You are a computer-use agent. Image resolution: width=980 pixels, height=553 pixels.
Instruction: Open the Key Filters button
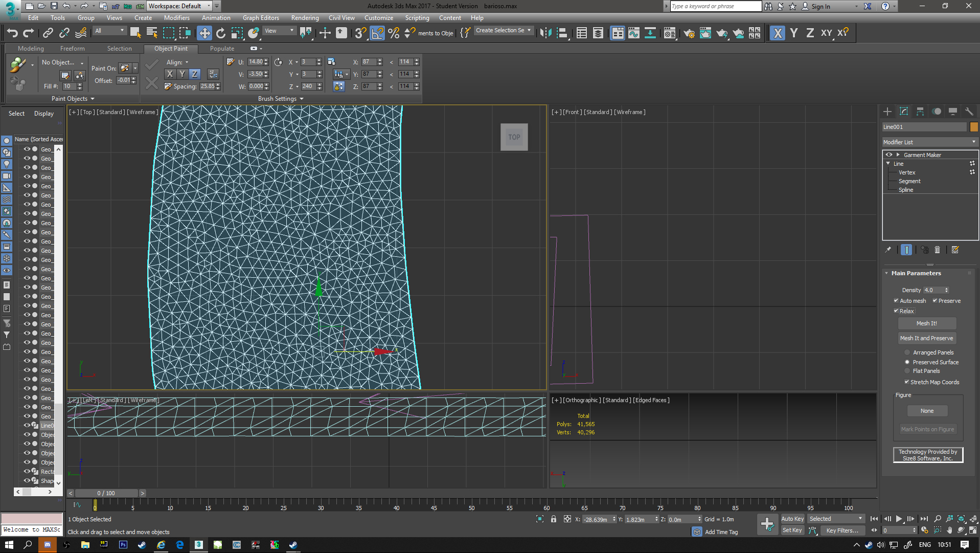coord(842,530)
